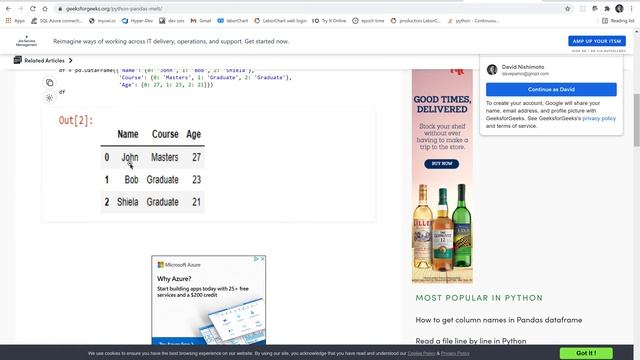This screenshot has height=360, width=640.
Task: Open the Apps bookmark shortcut
Action: 15,21
